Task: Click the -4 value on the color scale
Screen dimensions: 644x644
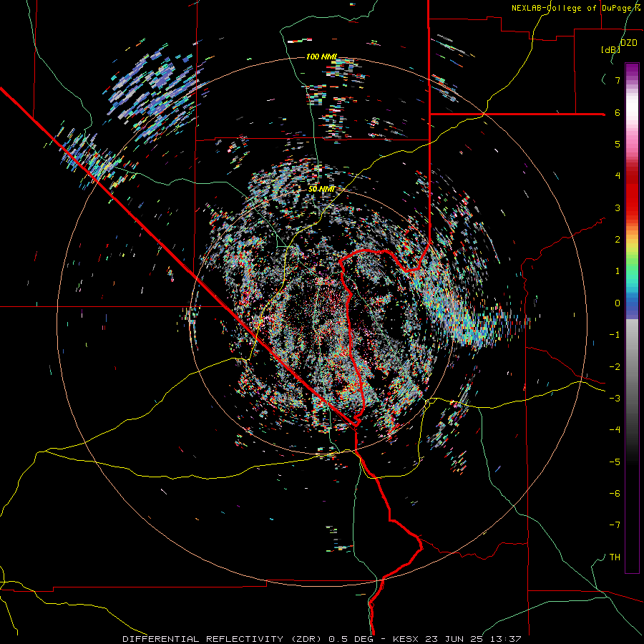Action: tap(615, 430)
